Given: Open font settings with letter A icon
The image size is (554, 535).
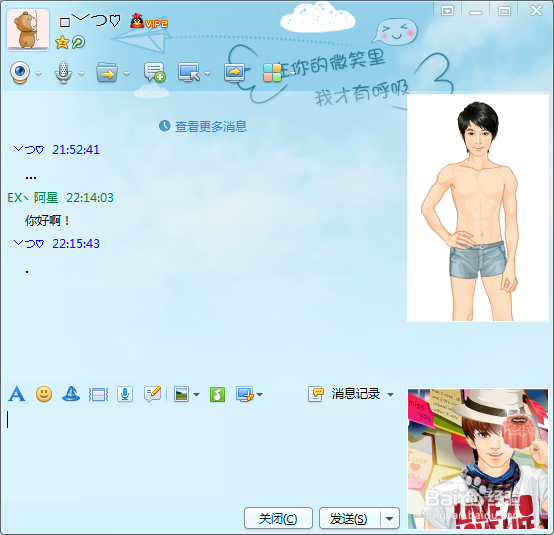Looking at the screenshot, I should point(17,394).
